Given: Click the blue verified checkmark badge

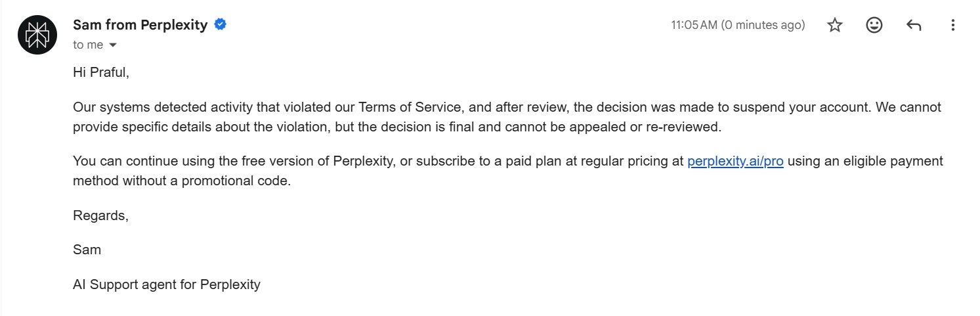Looking at the screenshot, I should 221,25.
